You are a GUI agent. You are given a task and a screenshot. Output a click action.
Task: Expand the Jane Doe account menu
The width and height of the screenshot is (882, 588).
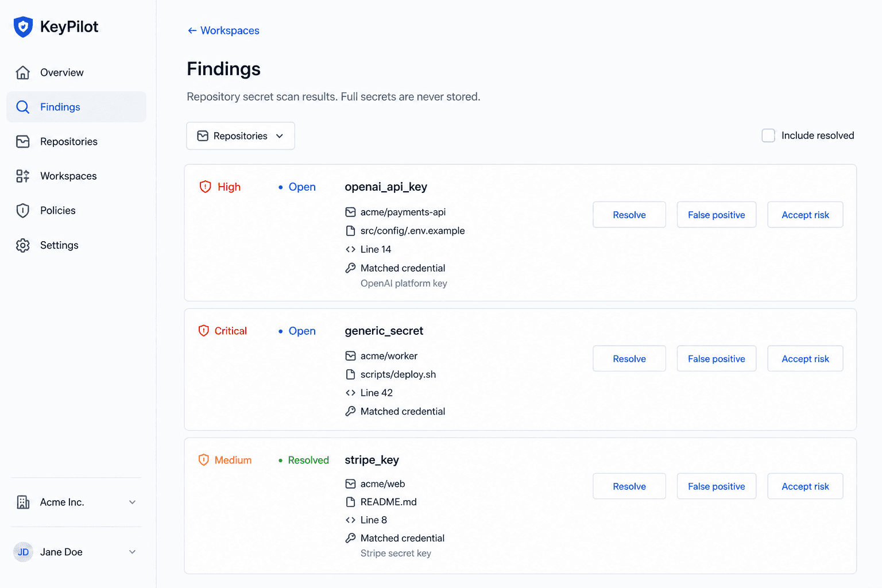click(76, 552)
